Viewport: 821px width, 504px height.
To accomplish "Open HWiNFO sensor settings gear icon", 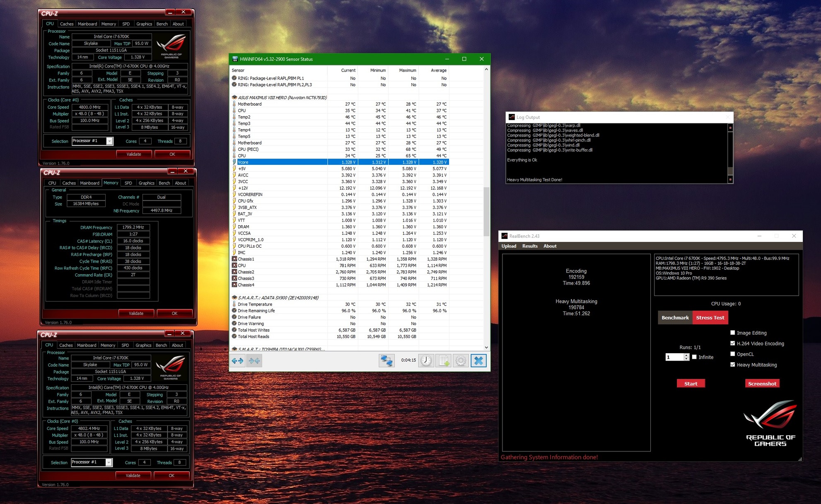I will [x=461, y=361].
